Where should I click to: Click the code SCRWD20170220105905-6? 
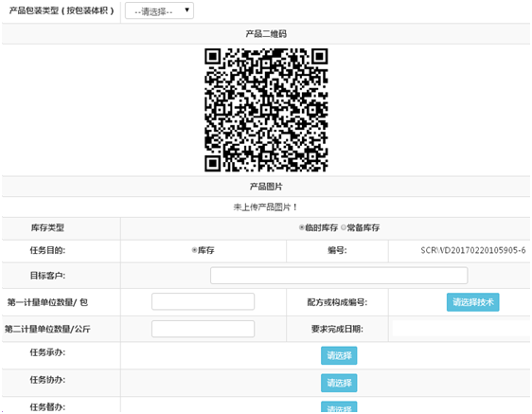tap(473, 250)
